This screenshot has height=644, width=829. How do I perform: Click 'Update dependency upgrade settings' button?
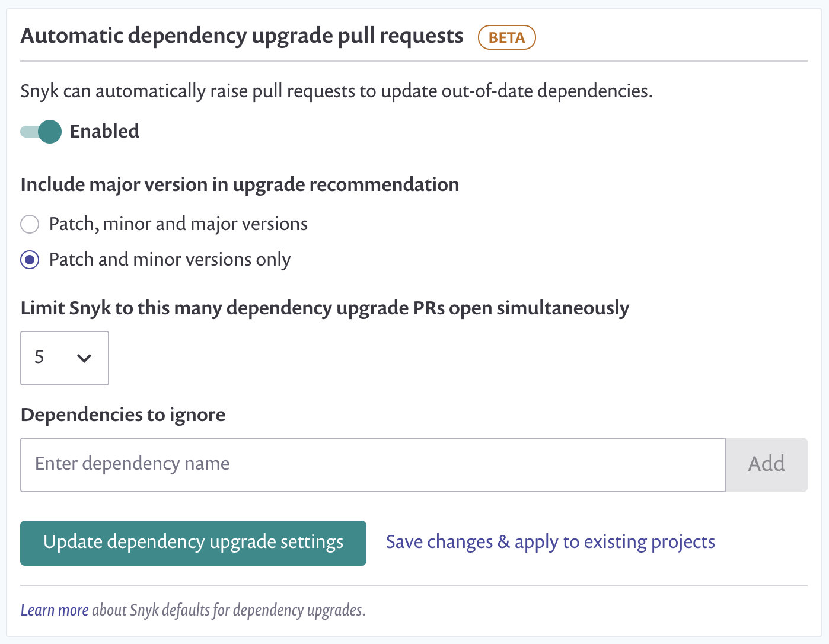click(193, 543)
